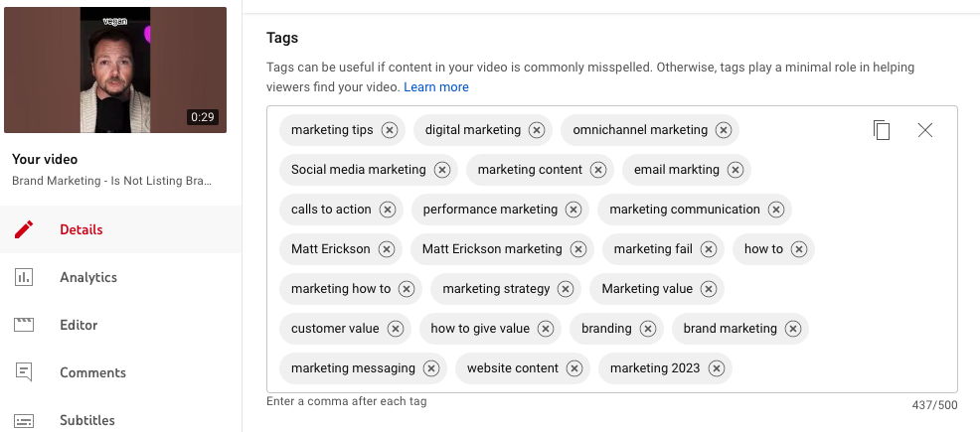Viewport: 980px width, 432px height.
Task: Open the Analytics section
Action: point(120,277)
